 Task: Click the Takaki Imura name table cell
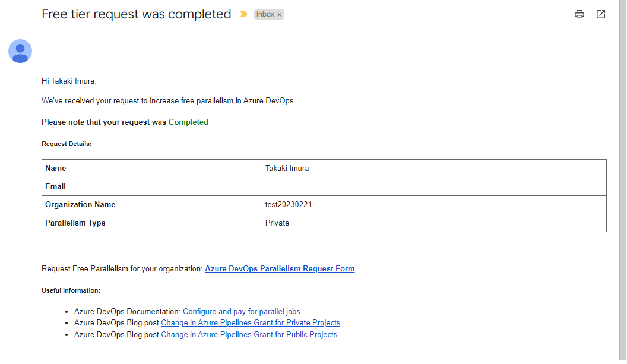287,169
